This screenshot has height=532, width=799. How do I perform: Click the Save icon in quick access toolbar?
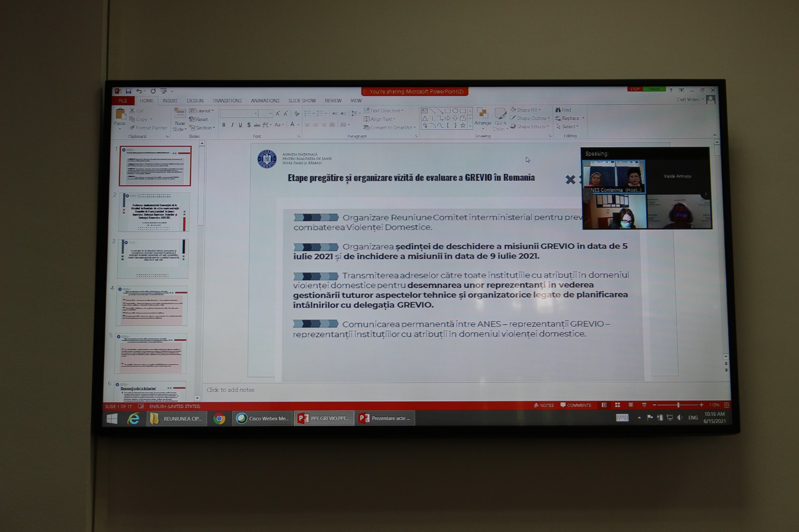(x=128, y=91)
